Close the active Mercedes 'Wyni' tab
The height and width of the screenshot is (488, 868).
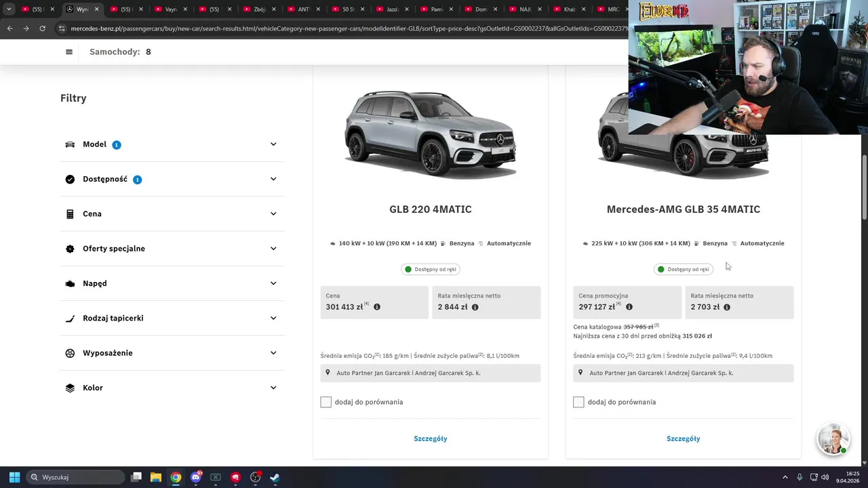pyautogui.click(x=96, y=9)
